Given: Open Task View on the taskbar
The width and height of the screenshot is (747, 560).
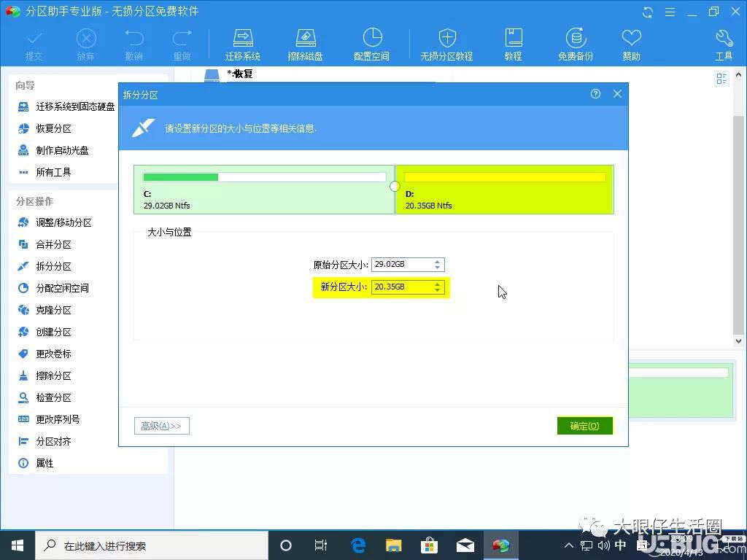Looking at the screenshot, I should [x=321, y=545].
